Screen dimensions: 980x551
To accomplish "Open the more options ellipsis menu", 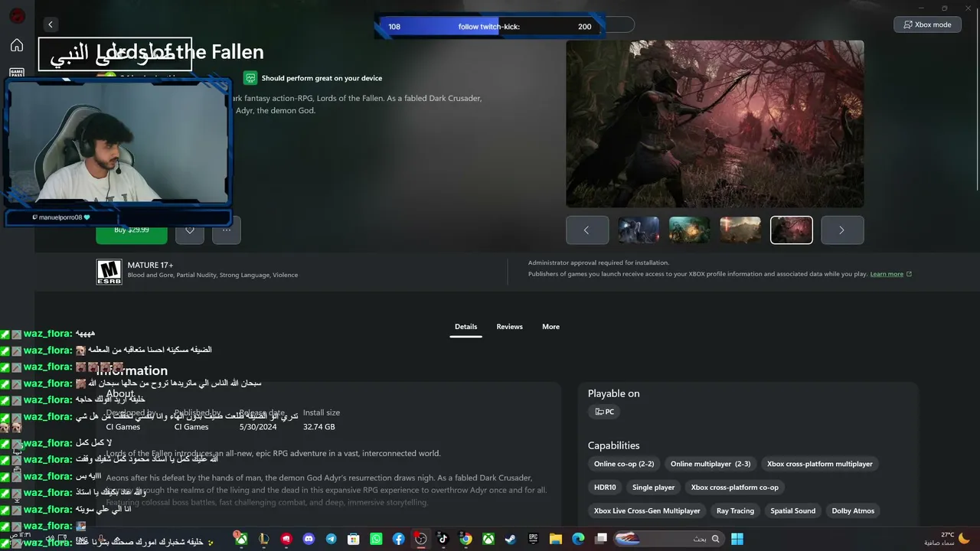I will pyautogui.click(x=227, y=230).
